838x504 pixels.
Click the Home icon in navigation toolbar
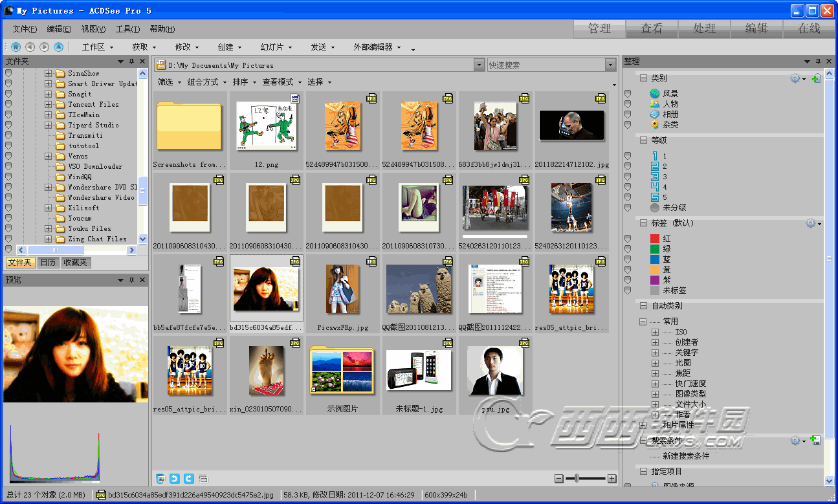(x=16, y=47)
